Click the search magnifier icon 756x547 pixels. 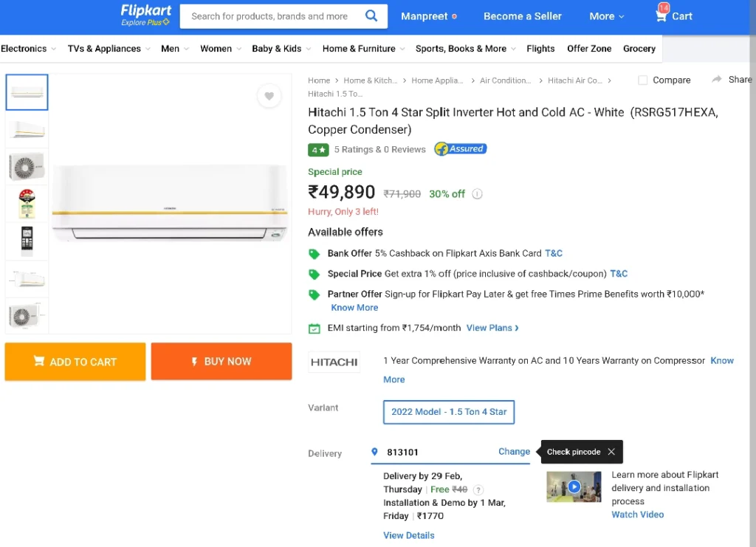click(371, 16)
